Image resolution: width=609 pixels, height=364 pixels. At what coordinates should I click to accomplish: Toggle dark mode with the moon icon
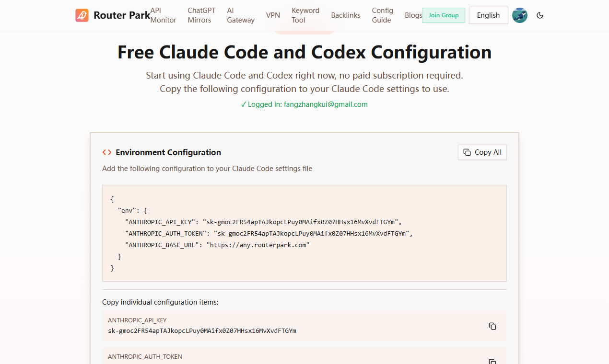540,15
